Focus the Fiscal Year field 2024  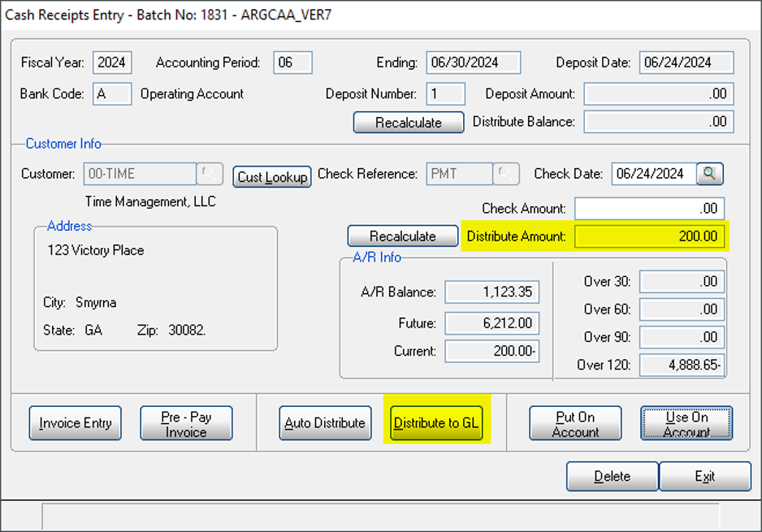point(112,63)
